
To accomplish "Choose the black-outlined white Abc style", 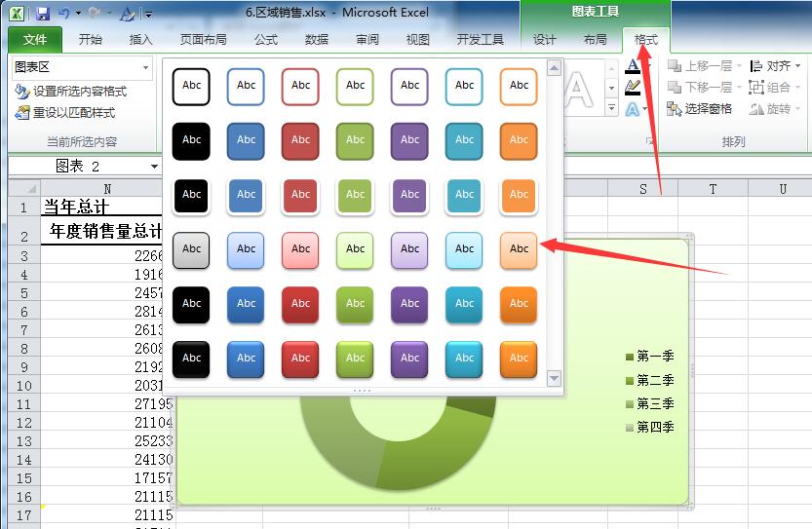I will tap(192, 86).
